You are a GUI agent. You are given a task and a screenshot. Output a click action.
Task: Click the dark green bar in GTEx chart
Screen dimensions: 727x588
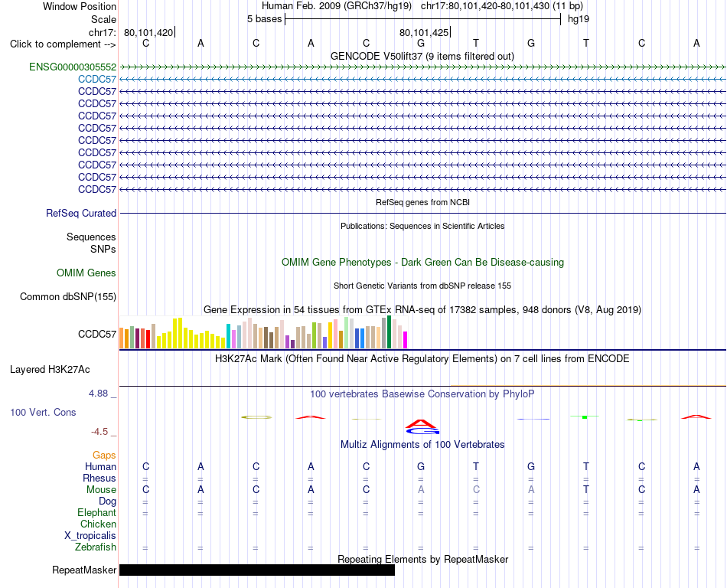pyautogui.click(x=389, y=332)
